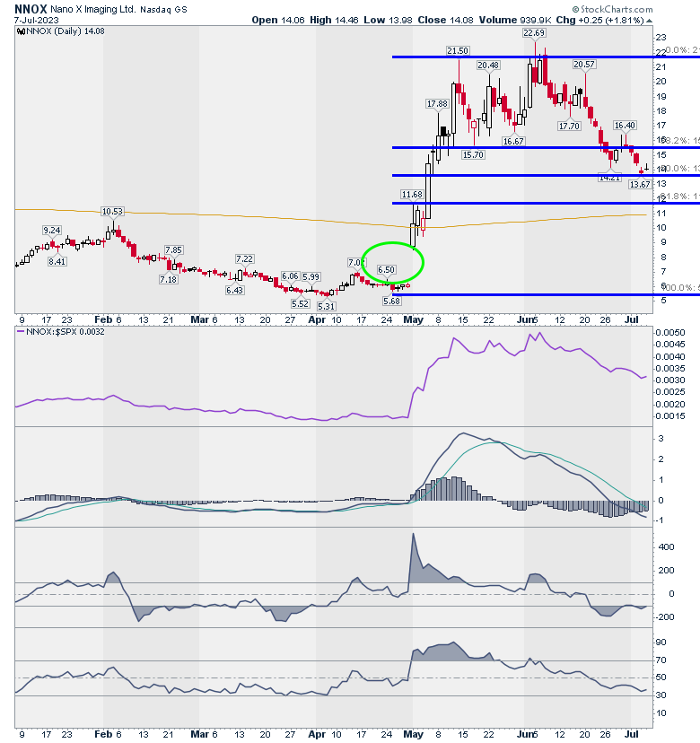This screenshot has height=743, width=700.
Task: Click the 20.57 price label
Action: (583, 65)
